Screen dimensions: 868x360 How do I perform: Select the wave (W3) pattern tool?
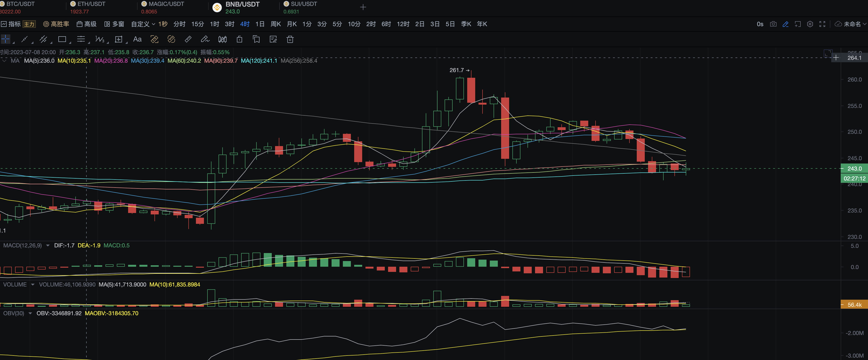(100, 39)
